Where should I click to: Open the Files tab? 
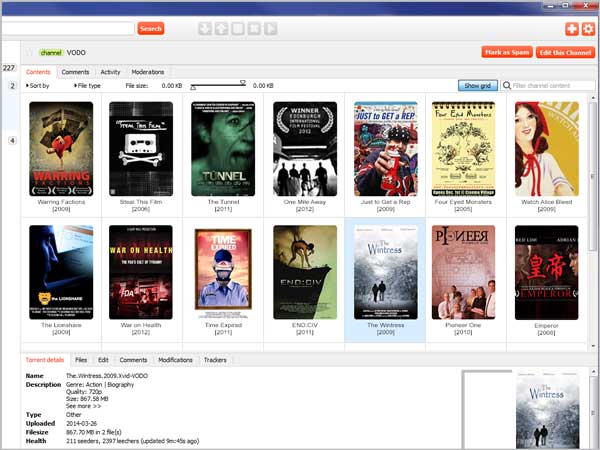coord(81,360)
